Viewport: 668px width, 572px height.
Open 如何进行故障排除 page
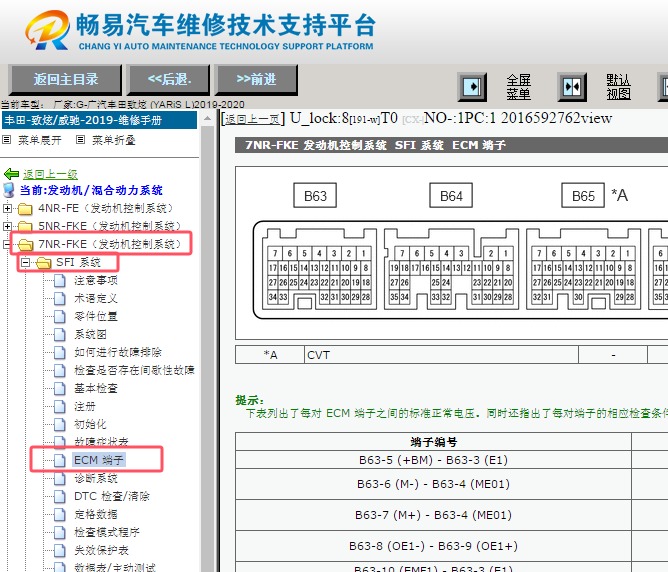click(118, 352)
